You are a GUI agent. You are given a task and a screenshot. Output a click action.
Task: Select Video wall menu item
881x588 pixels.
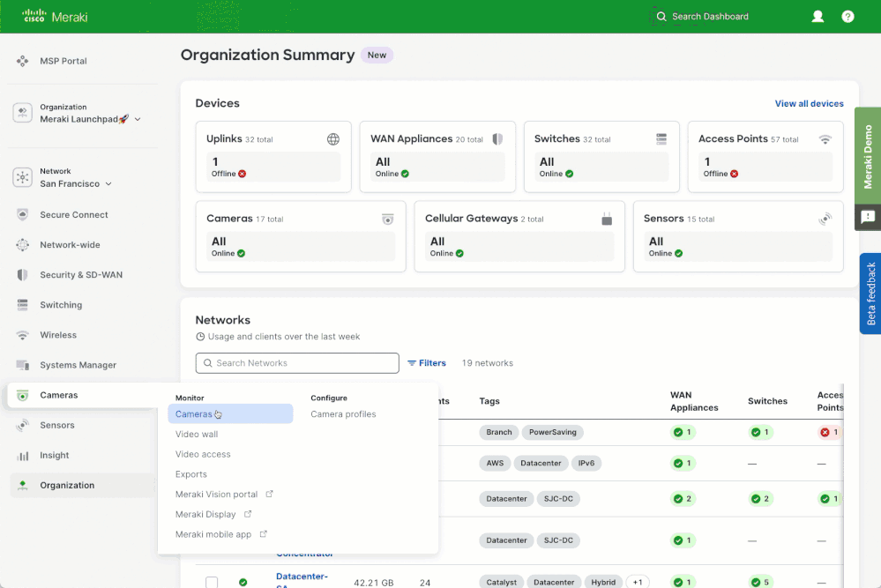[197, 434]
